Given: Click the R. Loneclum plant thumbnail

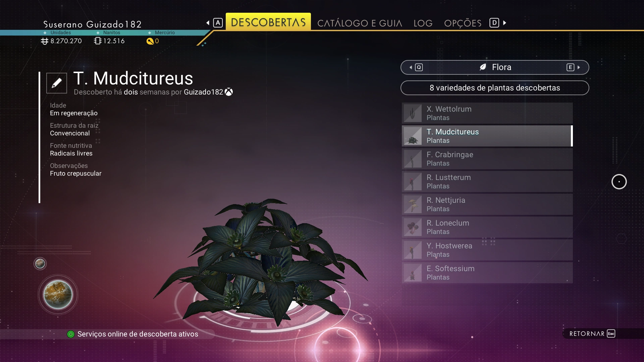Looking at the screenshot, I should (413, 227).
